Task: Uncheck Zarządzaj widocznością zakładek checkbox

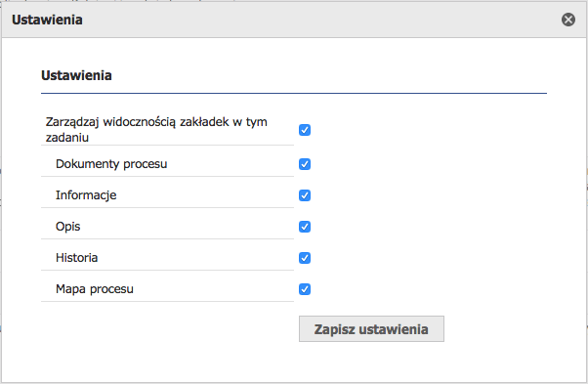Action: pos(305,130)
